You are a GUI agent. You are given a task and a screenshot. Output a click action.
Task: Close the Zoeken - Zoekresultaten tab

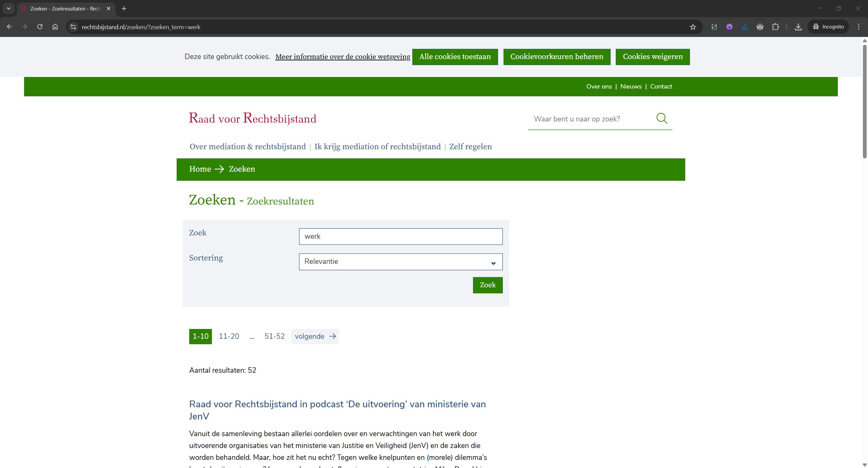pyautogui.click(x=108, y=8)
